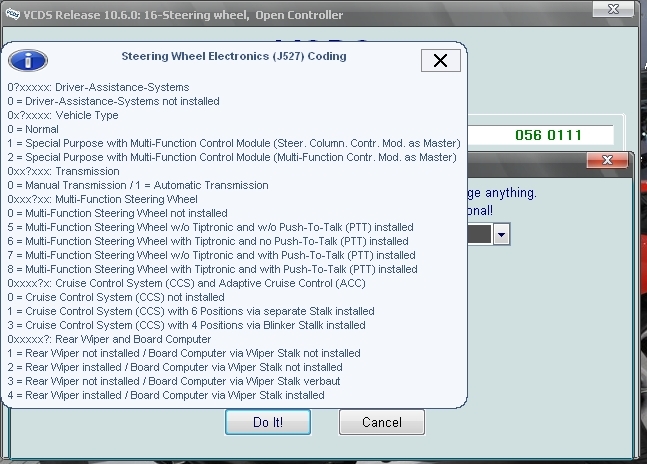Open the dropdown arrow in recode dialog
The image size is (647, 464).
[x=501, y=235]
